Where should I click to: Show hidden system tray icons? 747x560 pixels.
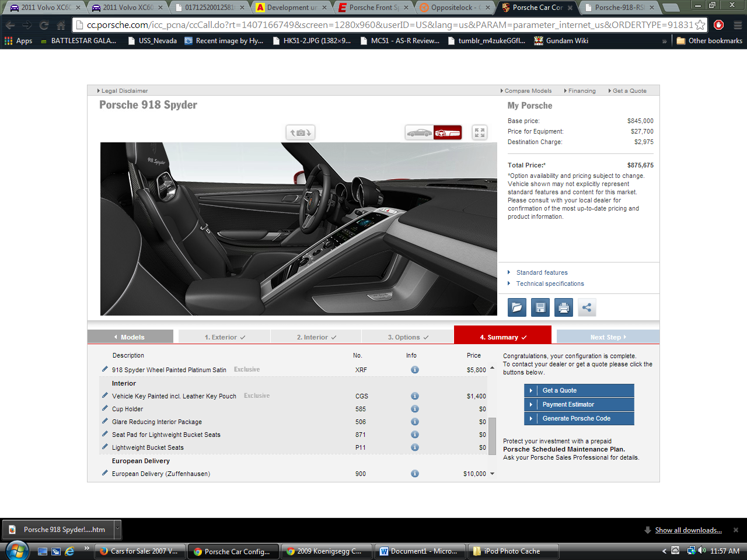[x=664, y=551]
